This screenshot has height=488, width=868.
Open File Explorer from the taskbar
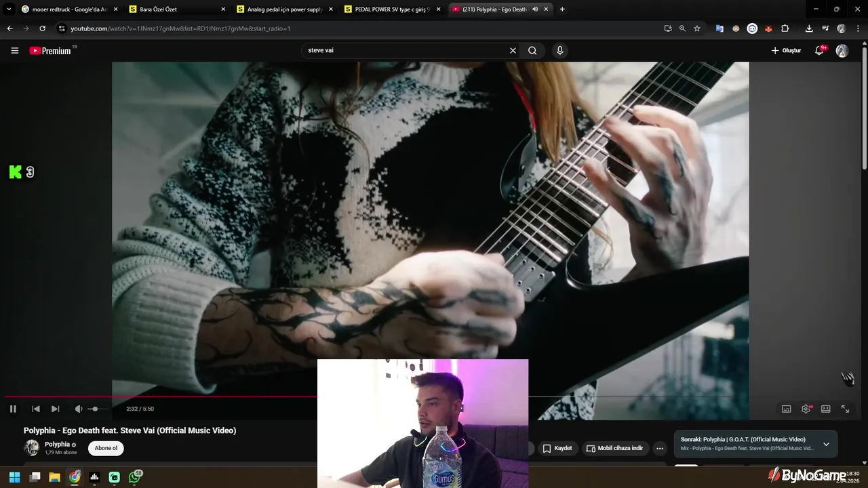54,477
